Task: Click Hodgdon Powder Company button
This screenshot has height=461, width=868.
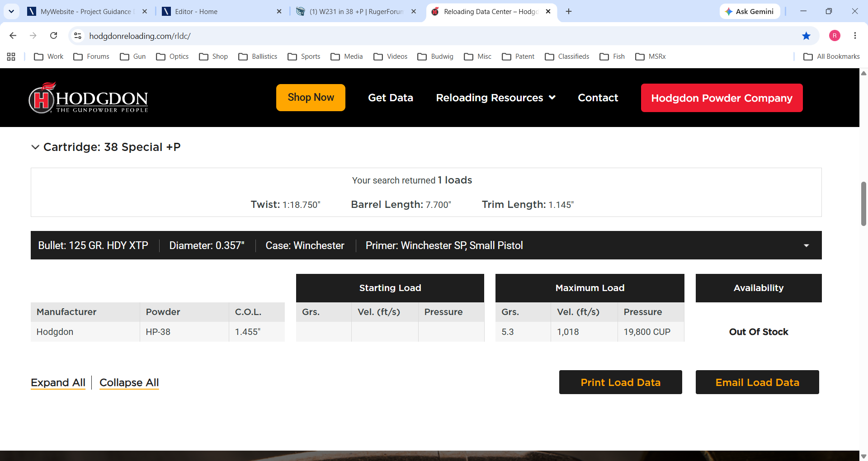Action: point(722,98)
